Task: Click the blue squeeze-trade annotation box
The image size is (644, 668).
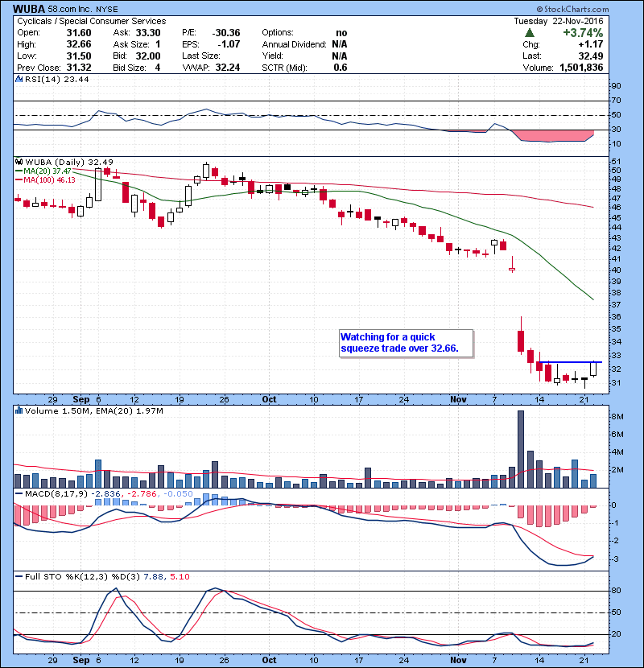Action: [x=405, y=343]
